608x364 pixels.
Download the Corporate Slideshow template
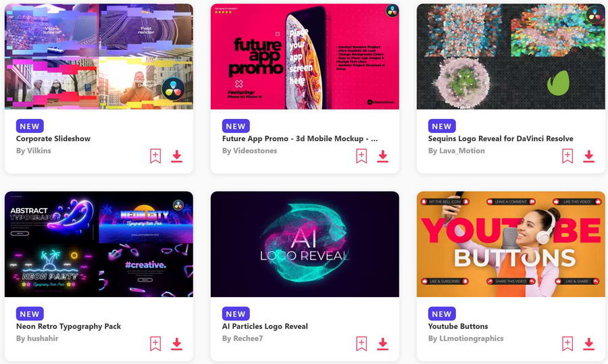coord(177,156)
